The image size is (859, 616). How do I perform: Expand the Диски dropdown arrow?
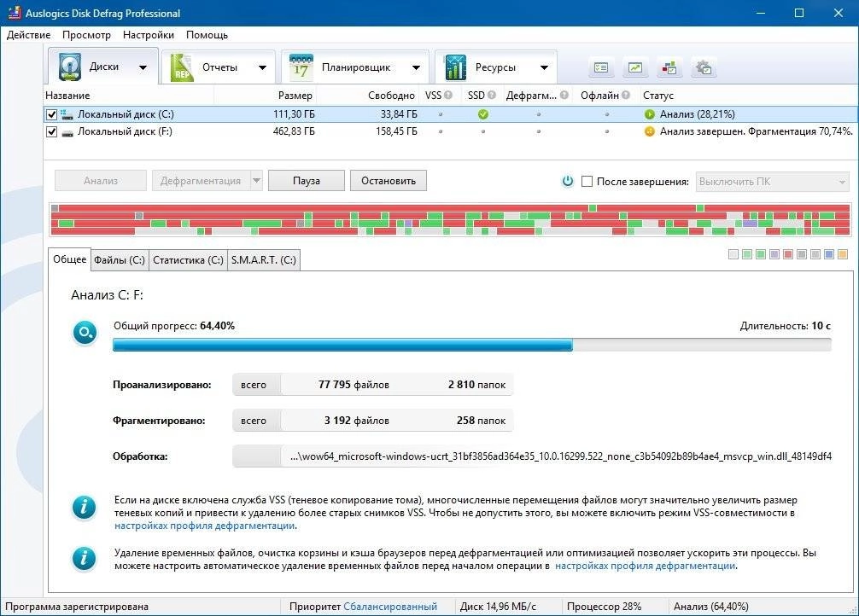[143, 68]
